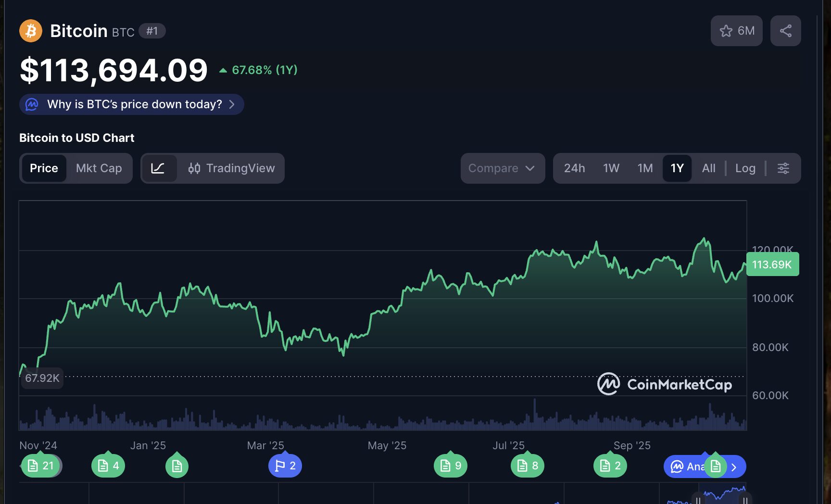Open the 21 news events marker
Image resolution: width=831 pixels, height=504 pixels.
click(x=41, y=466)
